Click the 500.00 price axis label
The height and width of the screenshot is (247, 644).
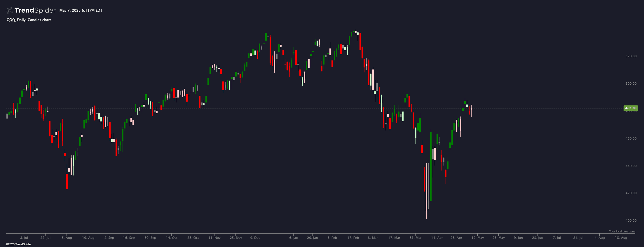click(x=631, y=84)
